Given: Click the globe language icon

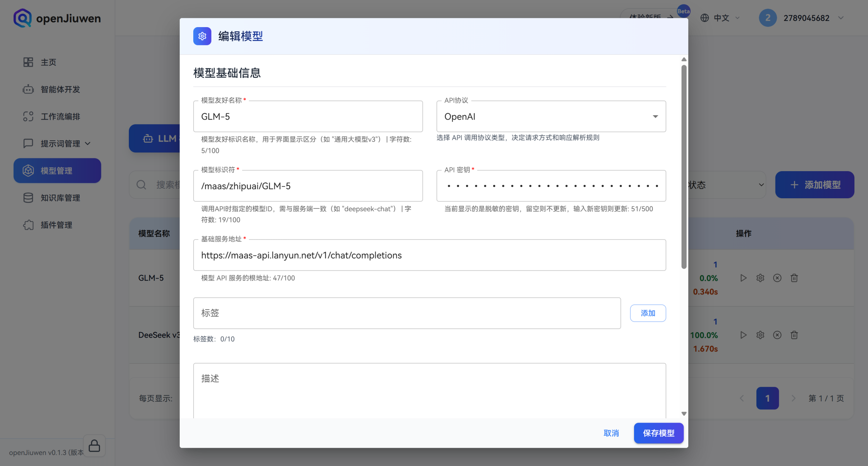Looking at the screenshot, I should tap(705, 18).
